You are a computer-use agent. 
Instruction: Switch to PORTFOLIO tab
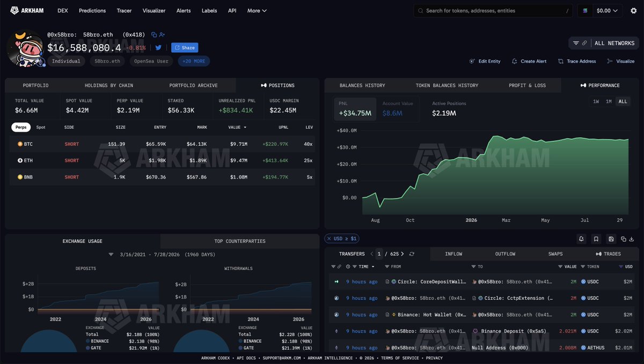pyautogui.click(x=35, y=85)
